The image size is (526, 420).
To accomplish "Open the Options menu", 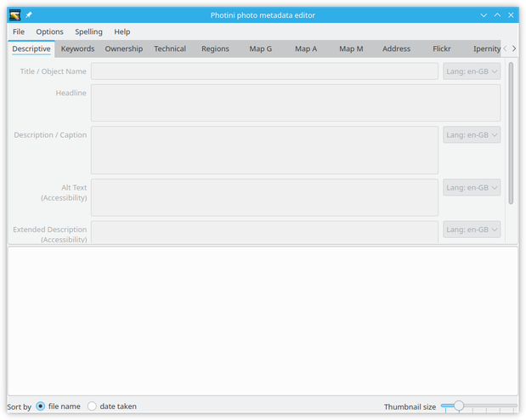I will pyautogui.click(x=49, y=31).
